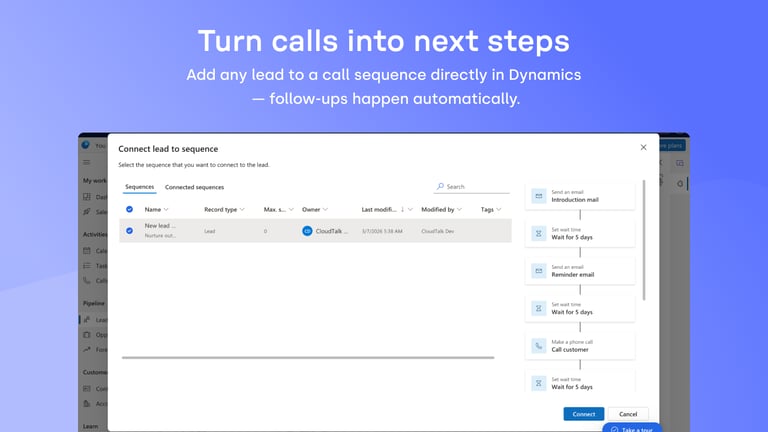Click the Calendar icon under Activities
Viewport: 768px width, 432px height.
87,251
